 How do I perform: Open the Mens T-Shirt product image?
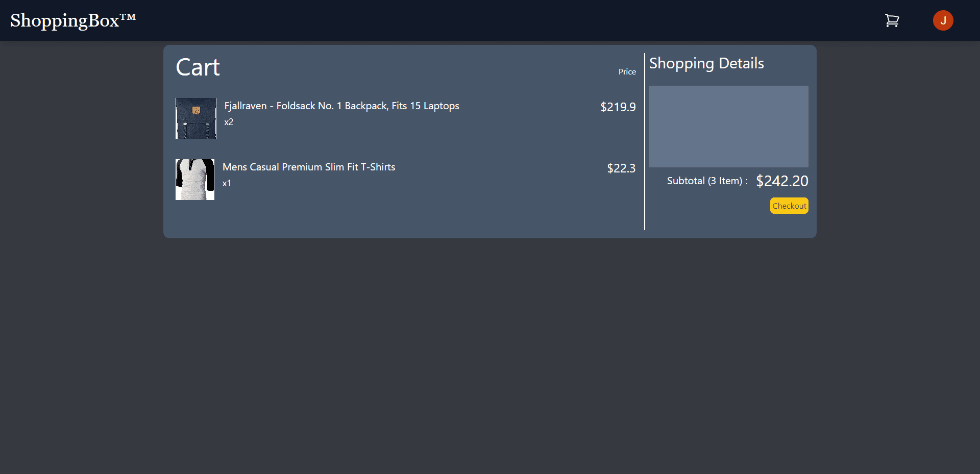point(195,180)
